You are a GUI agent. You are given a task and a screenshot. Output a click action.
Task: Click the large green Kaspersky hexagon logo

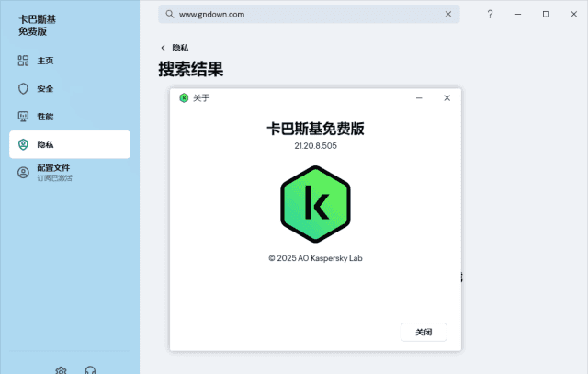[x=315, y=204]
